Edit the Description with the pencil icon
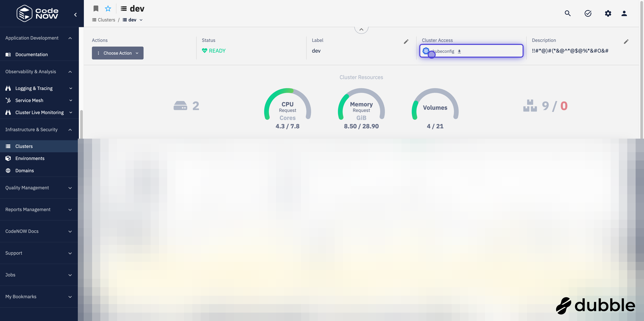Image resolution: width=644 pixels, height=321 pixels. [626, 42]
